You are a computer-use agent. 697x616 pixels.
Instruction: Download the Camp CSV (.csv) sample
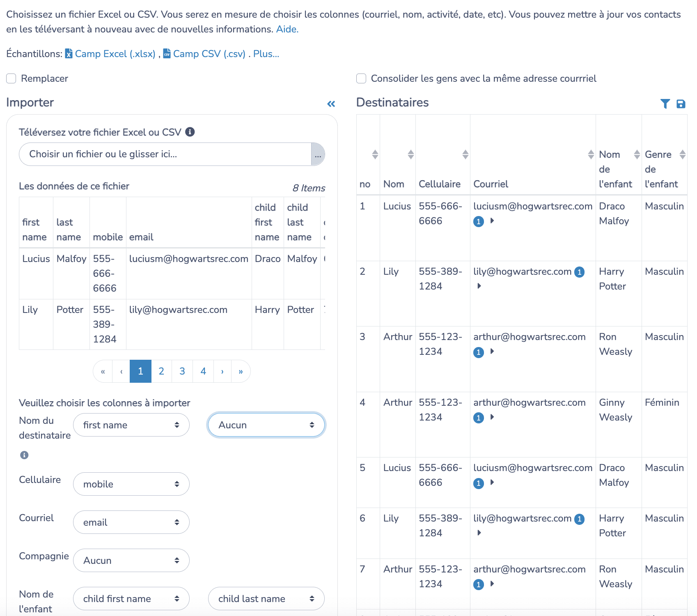pos(209,54)
